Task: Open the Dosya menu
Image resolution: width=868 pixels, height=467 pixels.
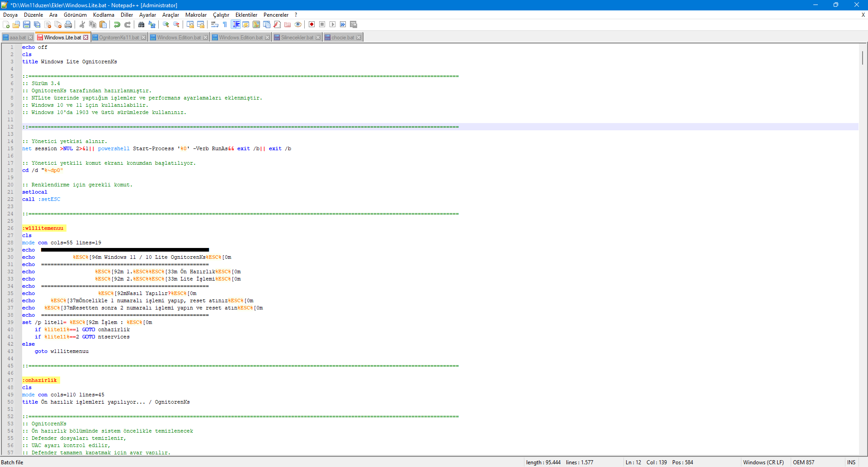Action: tap(10, 15)
